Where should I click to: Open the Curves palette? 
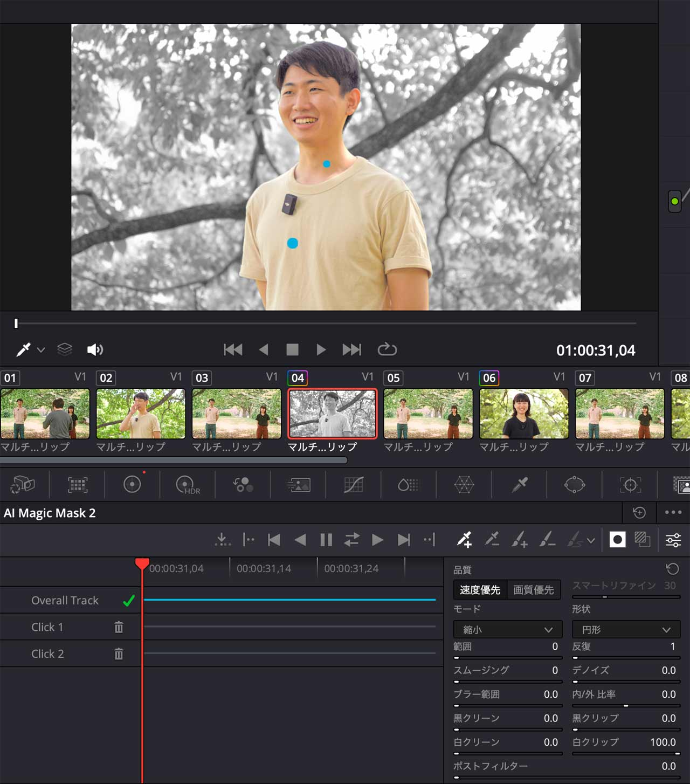[x=353, y=484]
